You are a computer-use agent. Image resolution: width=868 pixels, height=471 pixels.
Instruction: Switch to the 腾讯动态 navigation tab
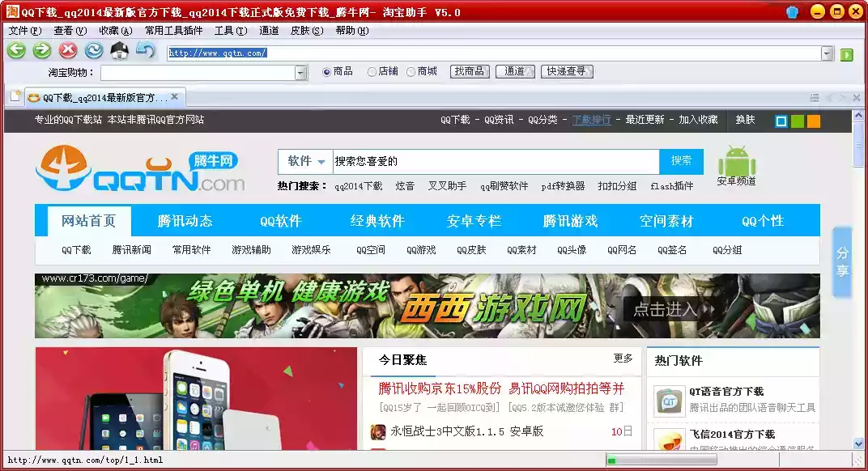click(x=185, y=221)
